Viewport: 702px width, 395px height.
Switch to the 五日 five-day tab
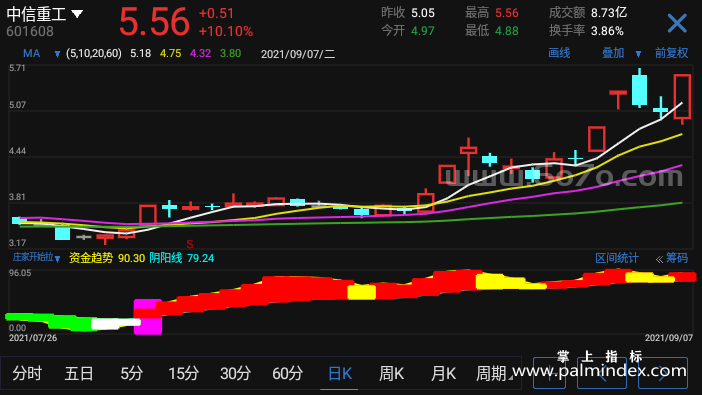pos(79,373)
